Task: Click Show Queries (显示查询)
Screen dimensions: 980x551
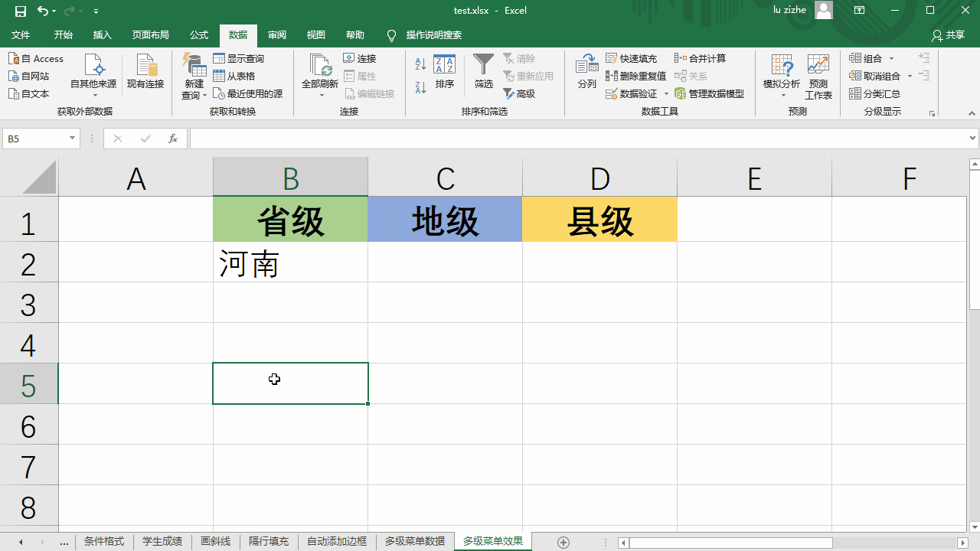Action: click(x=239, y=58)
